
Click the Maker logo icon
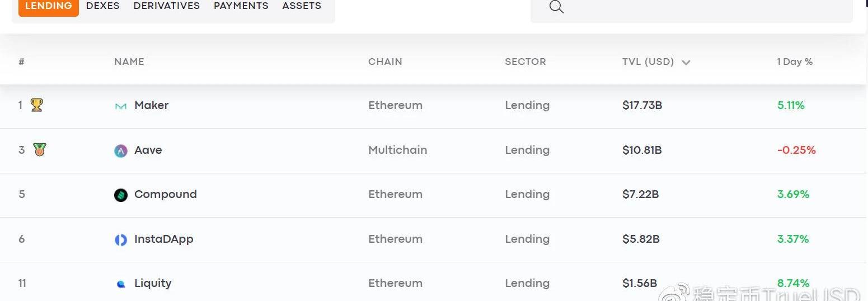tap(120, 106)
